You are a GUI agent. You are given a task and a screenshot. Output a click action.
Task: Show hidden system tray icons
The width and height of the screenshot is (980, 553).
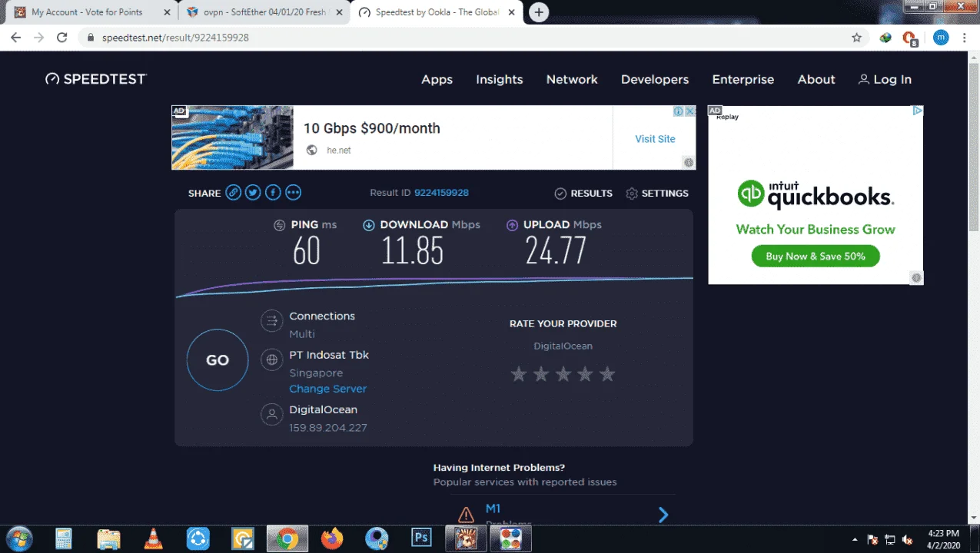click(x=855, y=539)
